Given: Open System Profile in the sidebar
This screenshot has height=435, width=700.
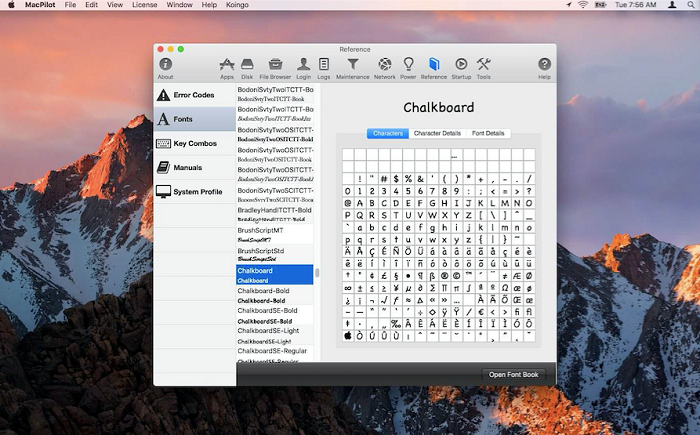Looking at the screenshot, I should 195,192.
